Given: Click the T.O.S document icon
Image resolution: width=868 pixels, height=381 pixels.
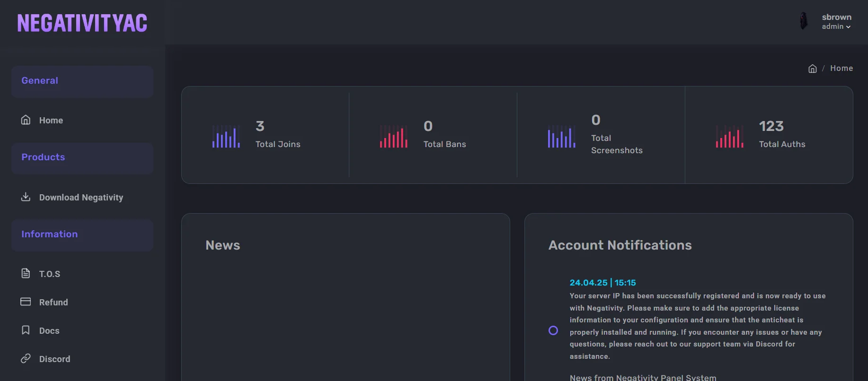Looking at the screenshot, I should click(26, 273).
